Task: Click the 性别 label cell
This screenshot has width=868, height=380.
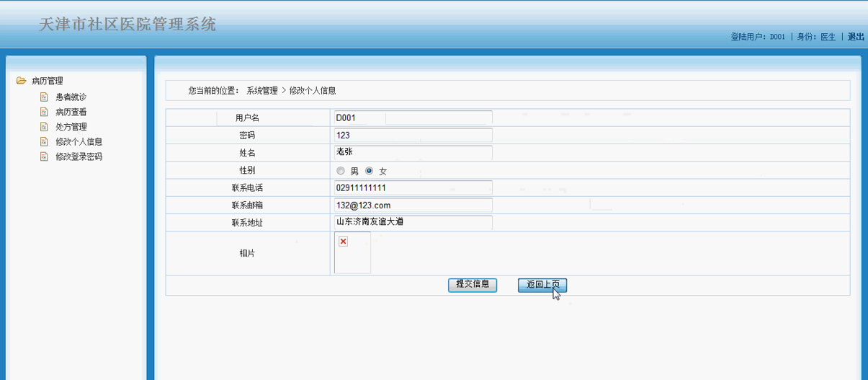Action: (x=248, y=170)
